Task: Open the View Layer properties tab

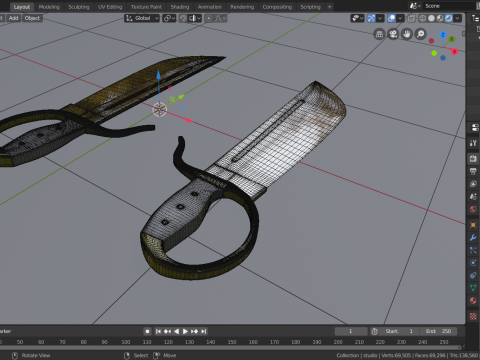Action: tap(473, 184)
